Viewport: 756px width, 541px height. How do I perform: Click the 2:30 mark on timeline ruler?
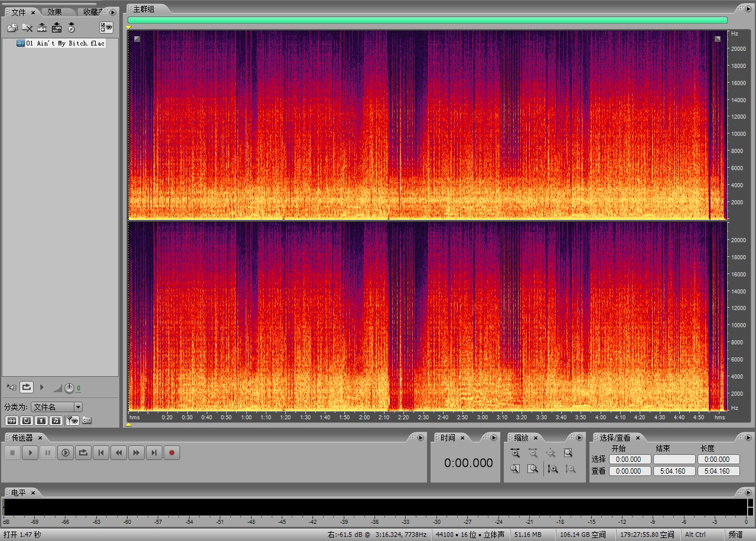coord(423,417)
